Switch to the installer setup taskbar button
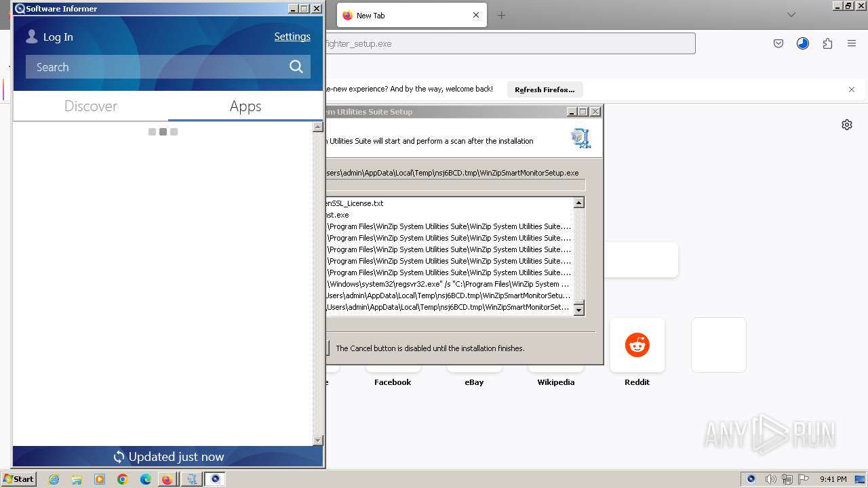This screenshot has width=868, height=488. pyautogui.click(x=191, y=479)
